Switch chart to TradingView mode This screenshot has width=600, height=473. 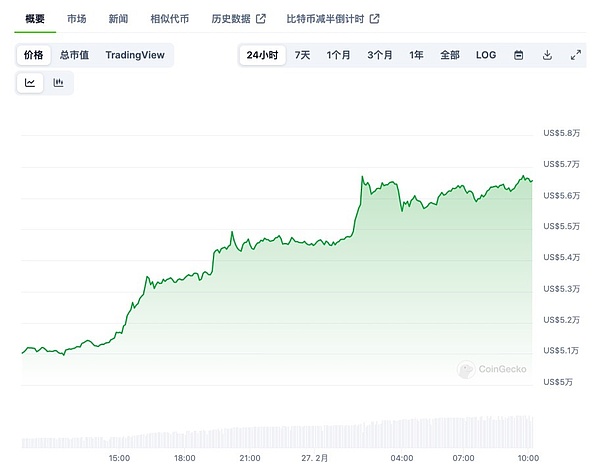(135, 55)
